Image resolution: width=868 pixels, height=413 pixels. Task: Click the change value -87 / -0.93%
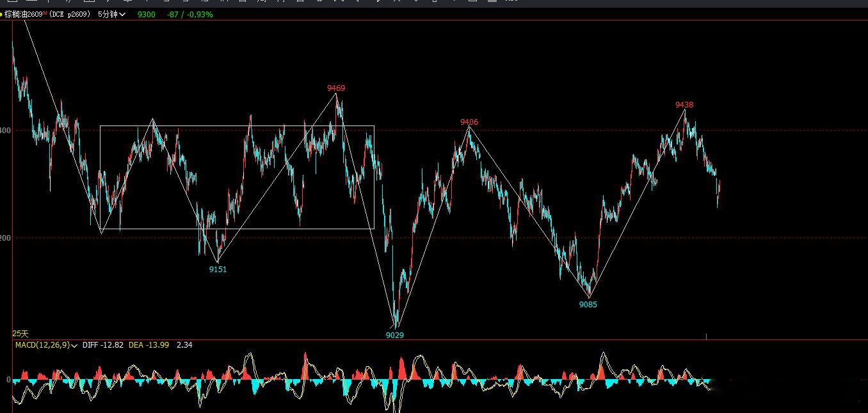[x=190, y=14]
